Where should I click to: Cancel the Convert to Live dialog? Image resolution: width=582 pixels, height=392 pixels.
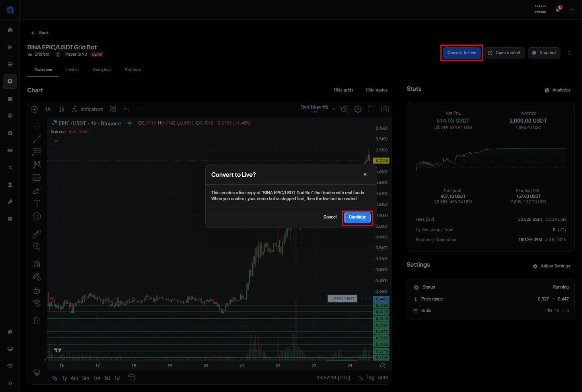(x=330, y=217)
